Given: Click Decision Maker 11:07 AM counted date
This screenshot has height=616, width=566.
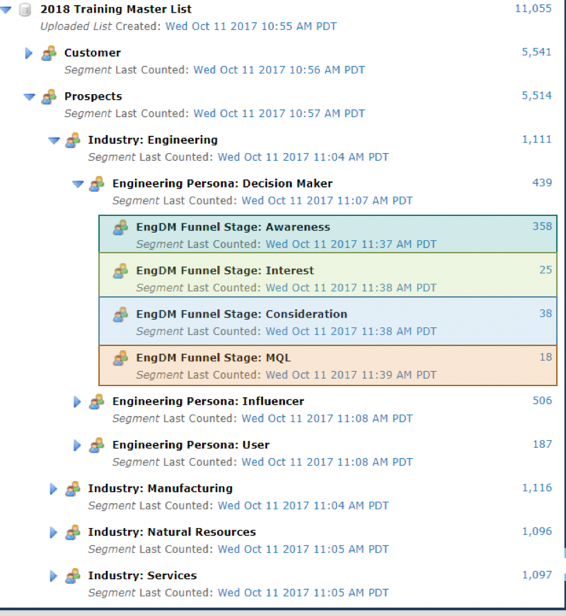Looking at the screenshot, I should pos(327,201).
